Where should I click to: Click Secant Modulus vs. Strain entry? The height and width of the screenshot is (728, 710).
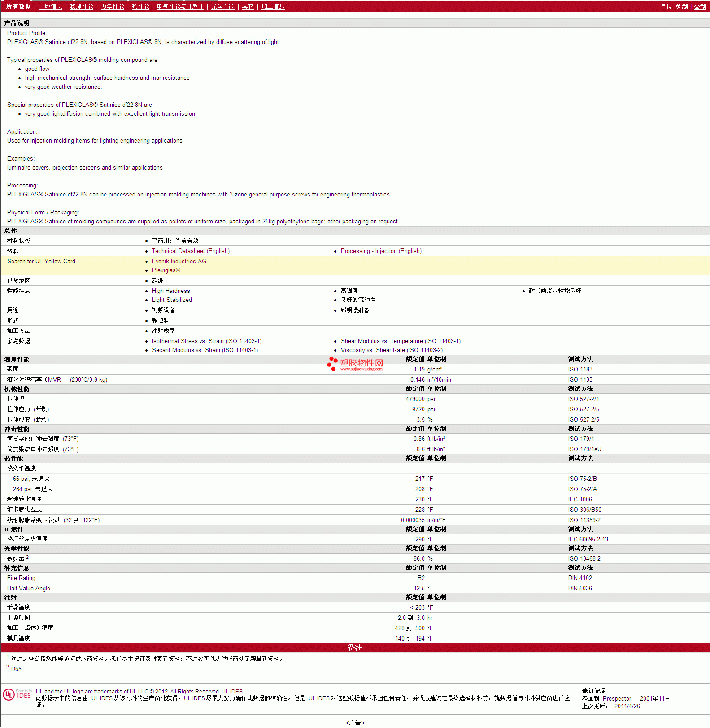coord(205,350)
